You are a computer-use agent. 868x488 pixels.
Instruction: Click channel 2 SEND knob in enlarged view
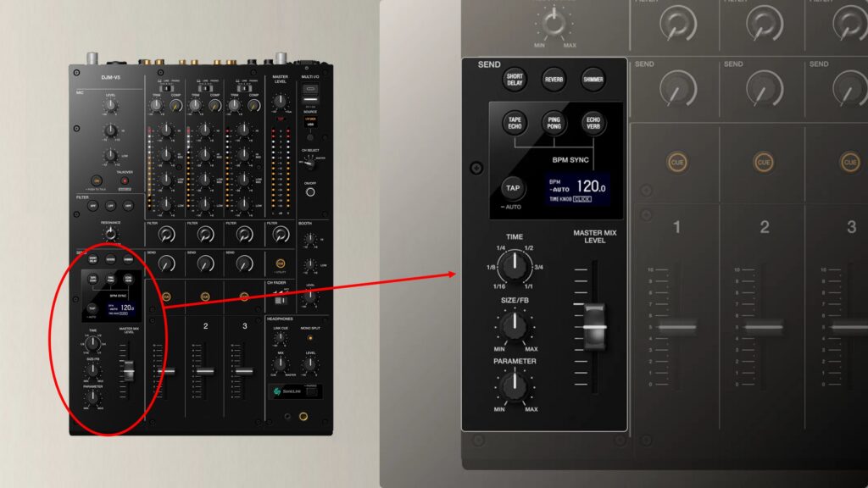coord(764,88)
